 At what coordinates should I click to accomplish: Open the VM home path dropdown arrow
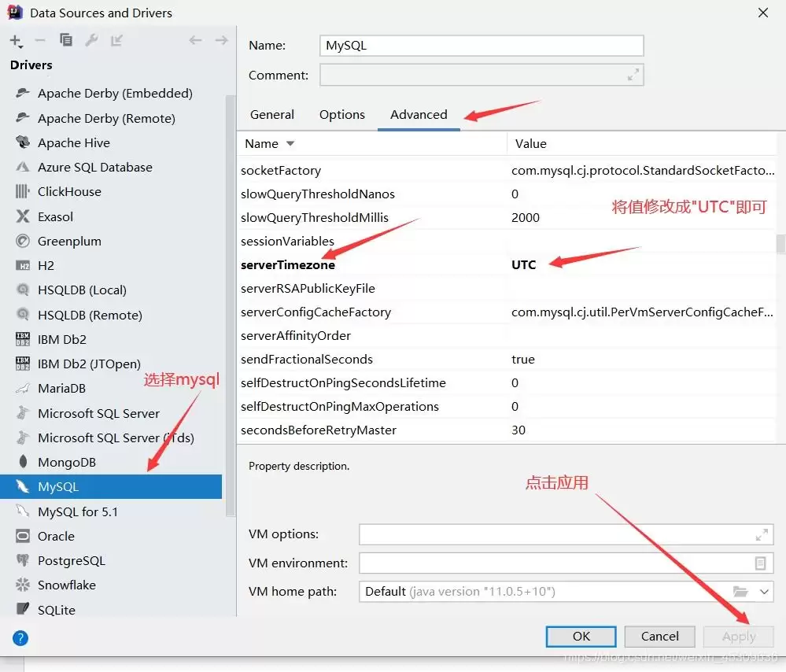coord(764,592)
